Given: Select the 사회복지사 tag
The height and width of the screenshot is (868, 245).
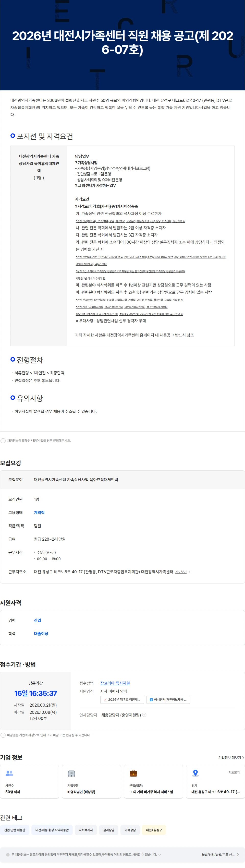Looking at the screenshot, I should [x=86, y=830].
